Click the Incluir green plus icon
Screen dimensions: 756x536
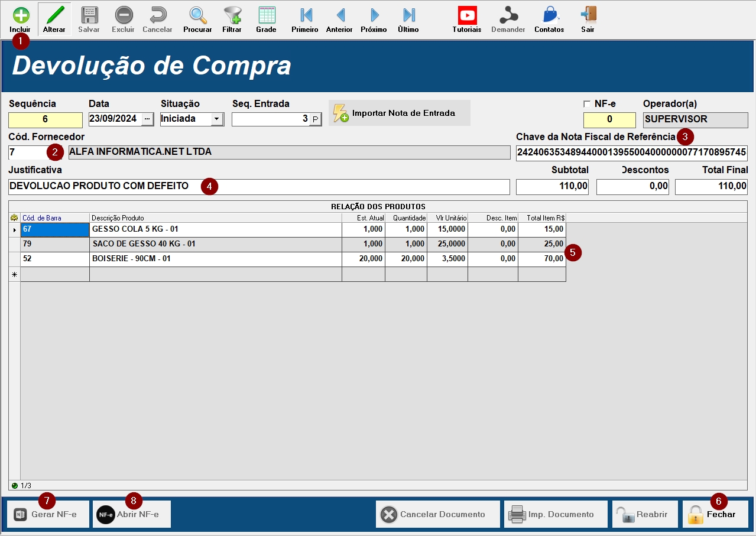pyautogui.click(x=20, y=16)
